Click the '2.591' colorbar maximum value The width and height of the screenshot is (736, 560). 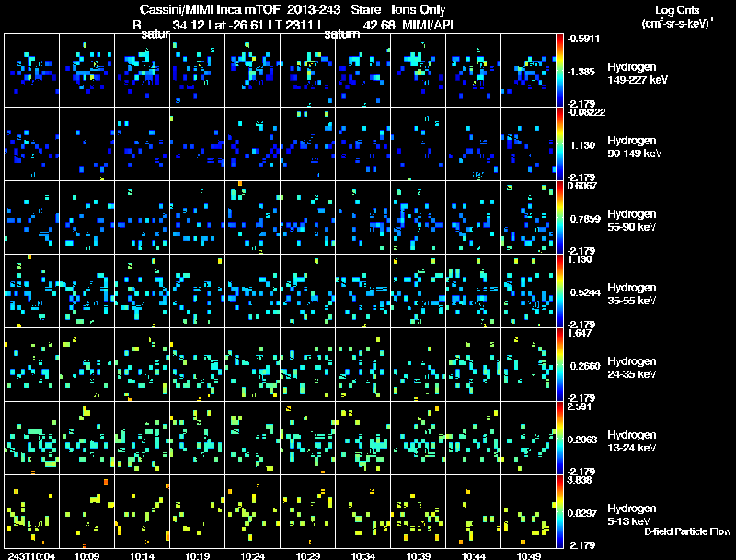point(580,406)
